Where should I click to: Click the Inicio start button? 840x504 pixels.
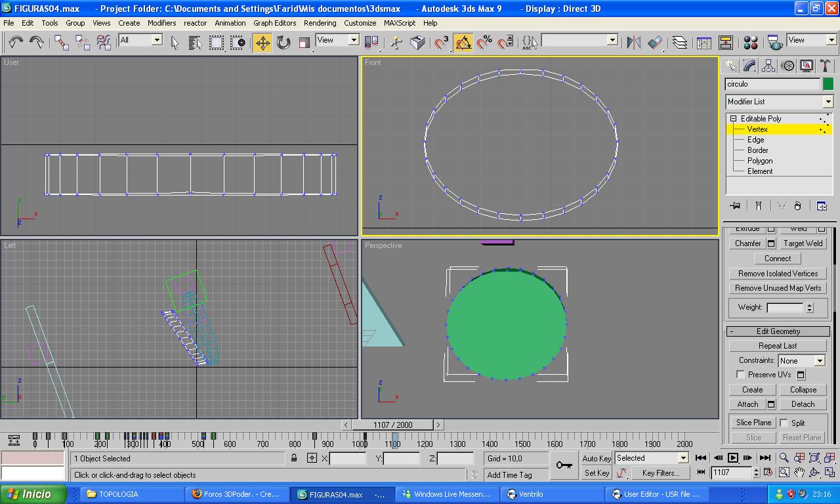click(x=33, y=494)
